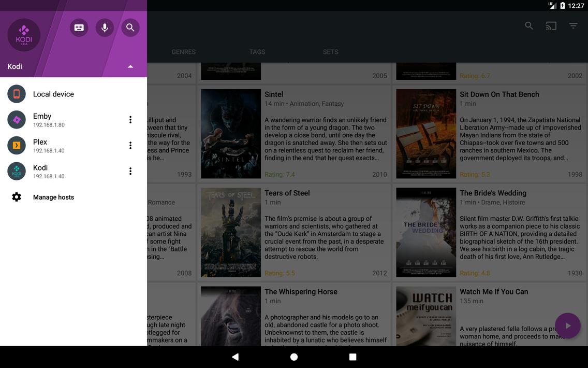Click The Bride's Wedding title
The height and width of the screenshot is (368, 588).
point(493,193)
